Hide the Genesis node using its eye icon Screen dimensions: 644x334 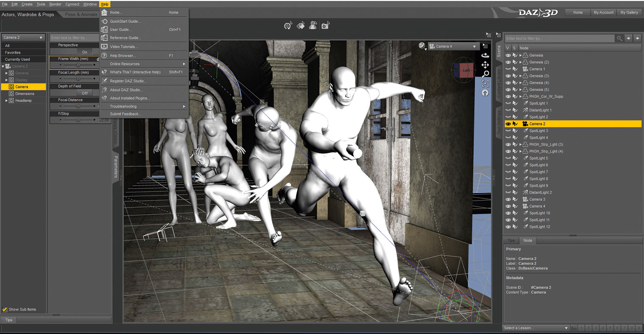pos(508,56)
